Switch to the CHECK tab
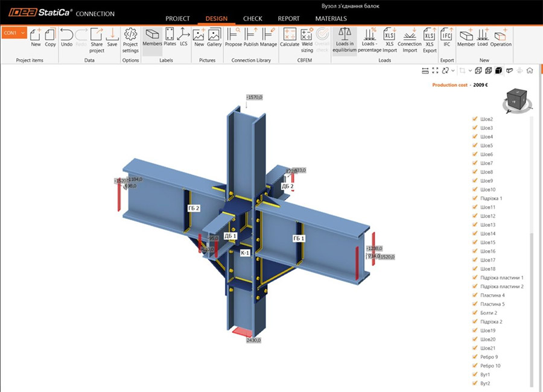This screenshot has height=392, width=543. coord(252,19)
